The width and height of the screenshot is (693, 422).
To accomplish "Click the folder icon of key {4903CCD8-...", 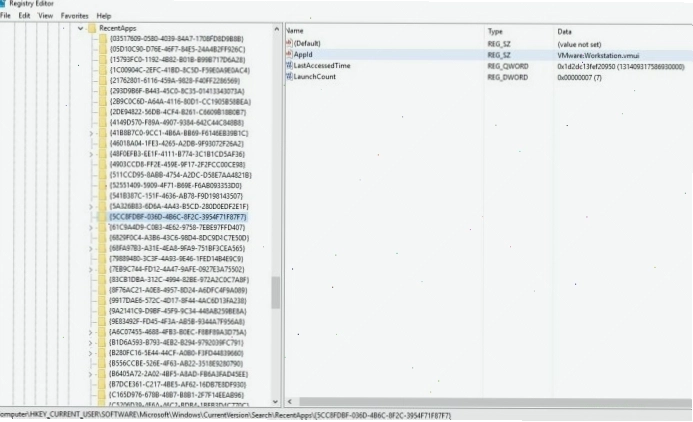I will [103, 164].
